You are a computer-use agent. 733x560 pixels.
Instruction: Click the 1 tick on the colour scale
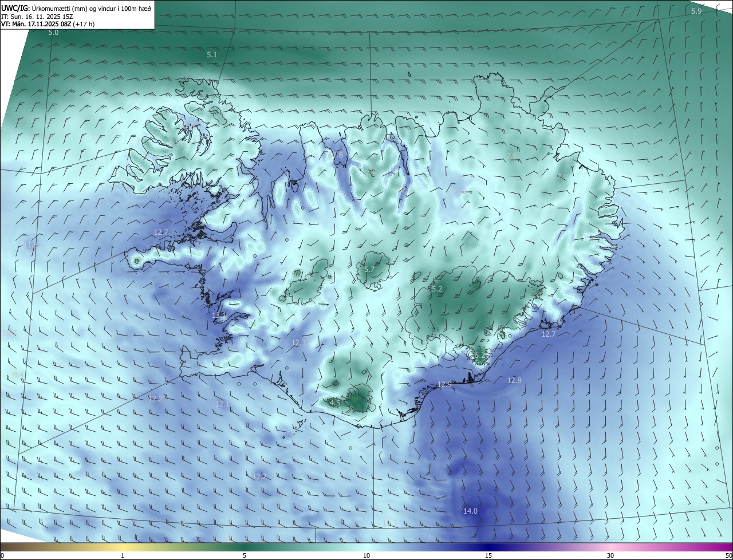click(123, 555)
